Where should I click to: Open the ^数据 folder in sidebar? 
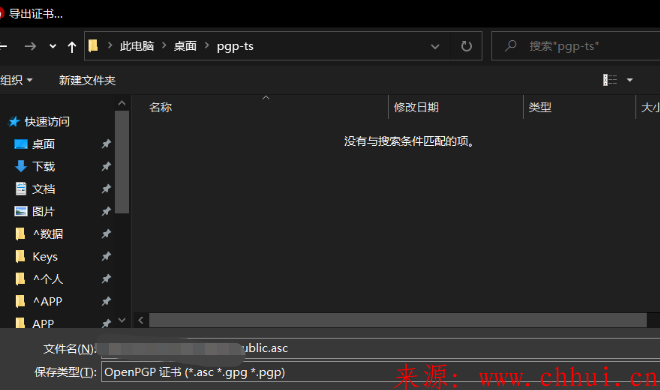(x=48, y=234)
